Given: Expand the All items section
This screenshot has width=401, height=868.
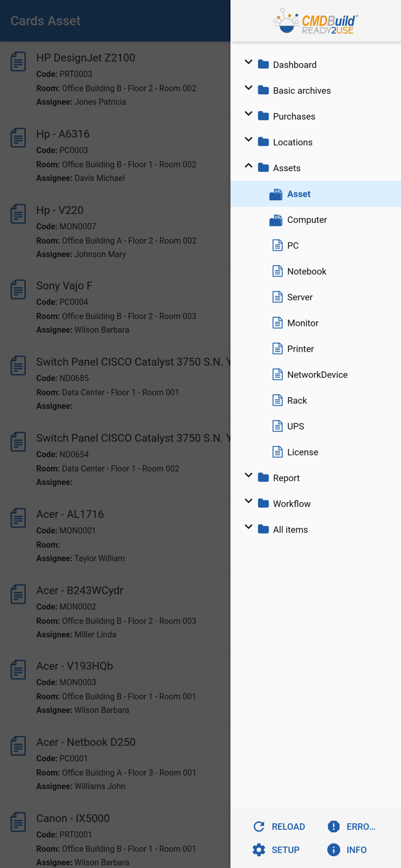Looking at the screenshot, I should [249, 527].
